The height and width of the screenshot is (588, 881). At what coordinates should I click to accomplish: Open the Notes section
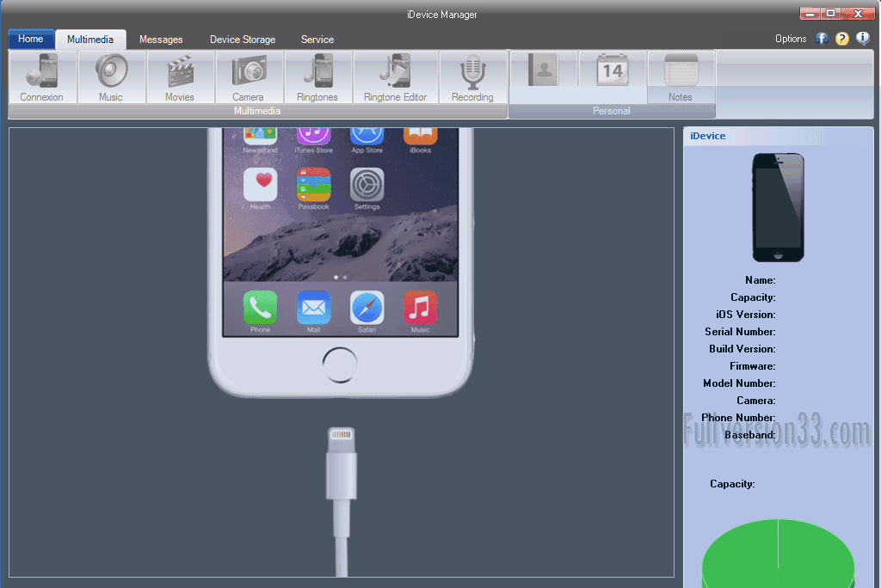681,77
